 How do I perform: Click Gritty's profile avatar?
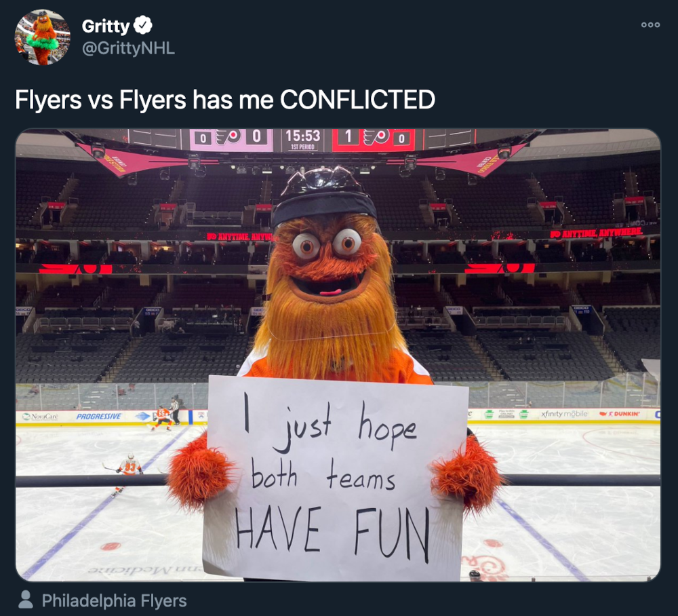tap(42, 37)
